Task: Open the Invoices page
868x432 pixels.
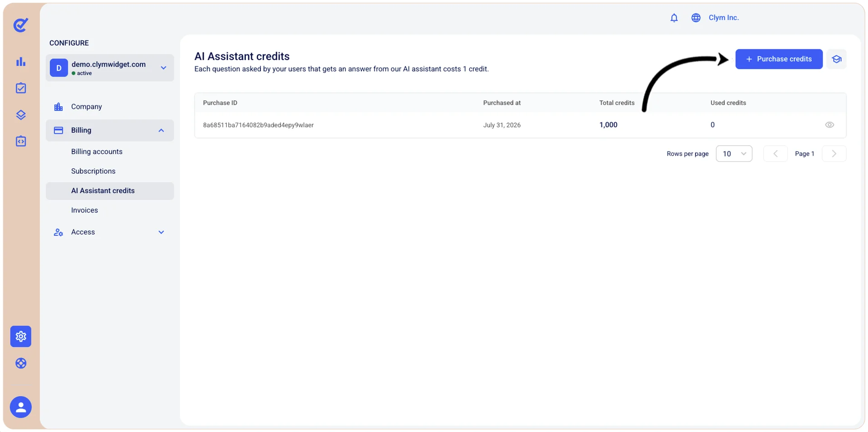Action: click(85, 210)
